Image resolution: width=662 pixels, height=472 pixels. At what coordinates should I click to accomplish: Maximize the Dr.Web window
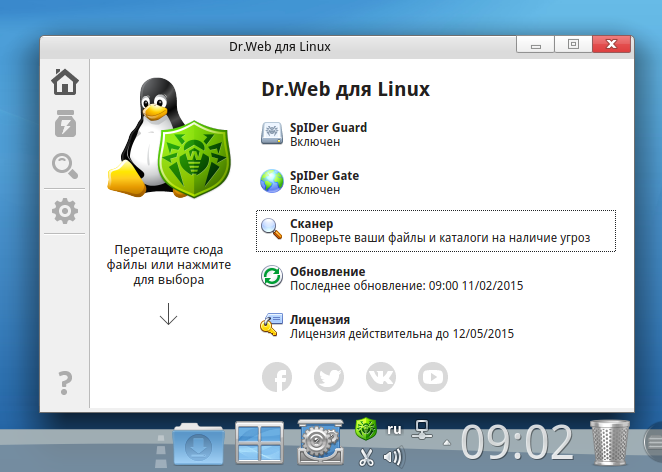pyautogui.click(x=573, y=44)
